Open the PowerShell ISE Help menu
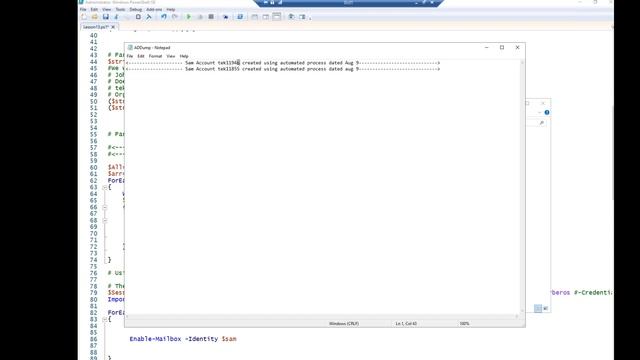The width and height of the screenshot is (640, 360). [x=171, y=9]
